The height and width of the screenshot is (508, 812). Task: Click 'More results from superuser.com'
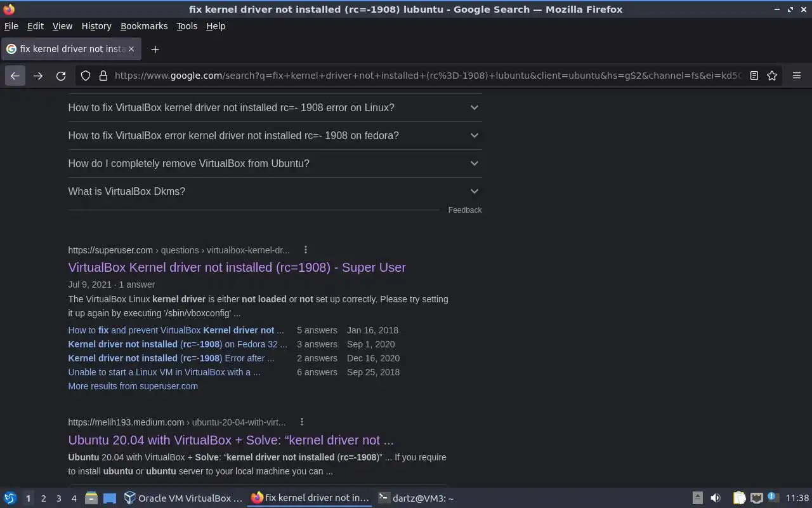click(x=133, y=386)
